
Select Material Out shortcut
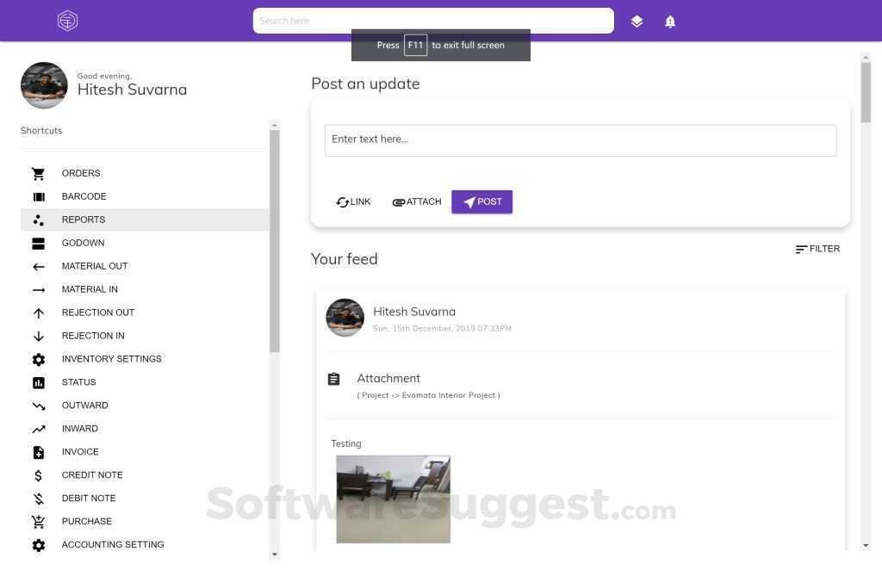(95, 266)
